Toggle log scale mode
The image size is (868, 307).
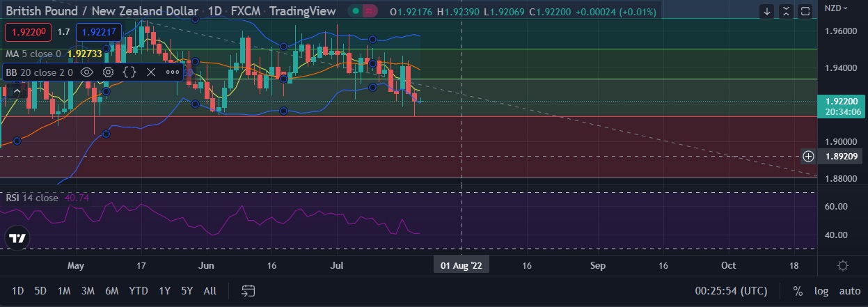pos(821,290)
